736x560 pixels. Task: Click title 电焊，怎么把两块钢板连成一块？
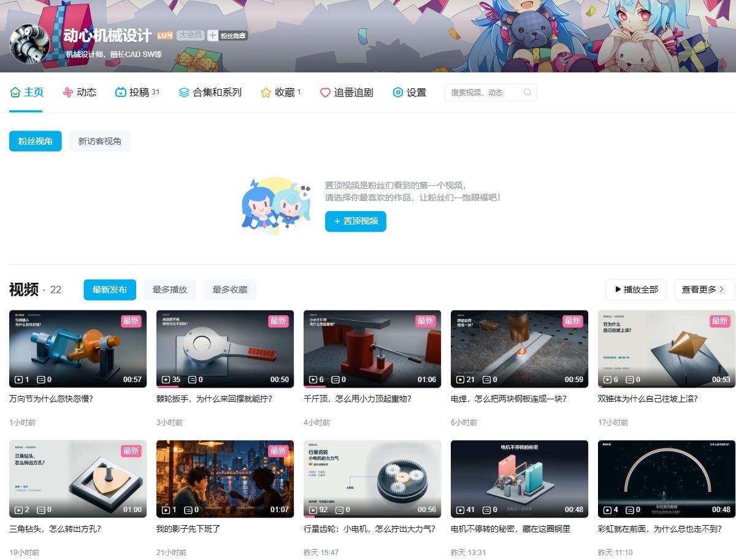pos(508,399)
